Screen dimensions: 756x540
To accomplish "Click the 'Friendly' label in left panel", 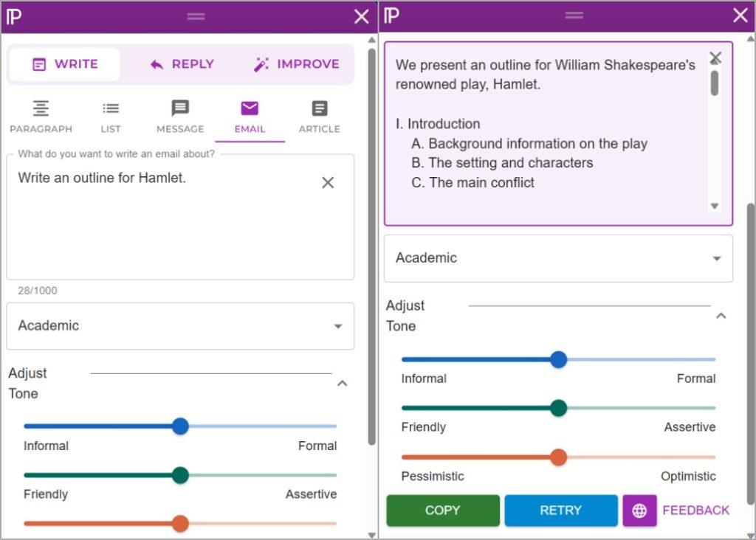I will tap(46, 494).
